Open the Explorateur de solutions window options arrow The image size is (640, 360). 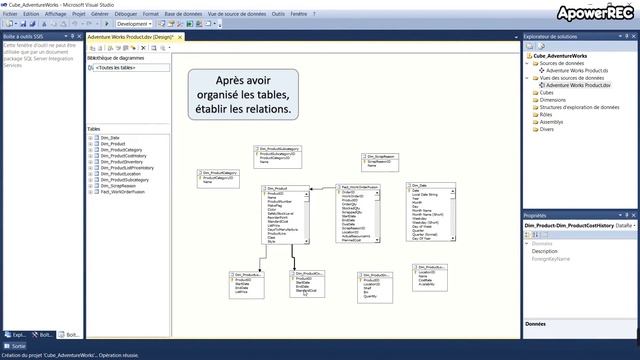point(620,36)
